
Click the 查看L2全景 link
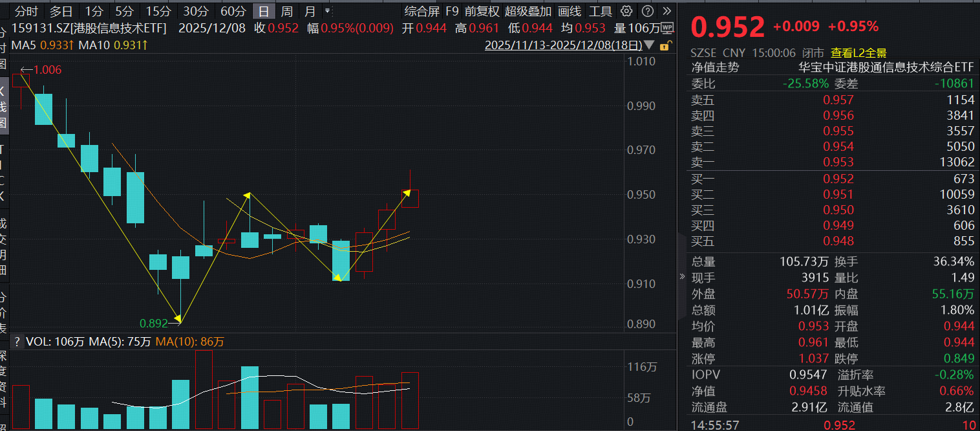[858, 52]
